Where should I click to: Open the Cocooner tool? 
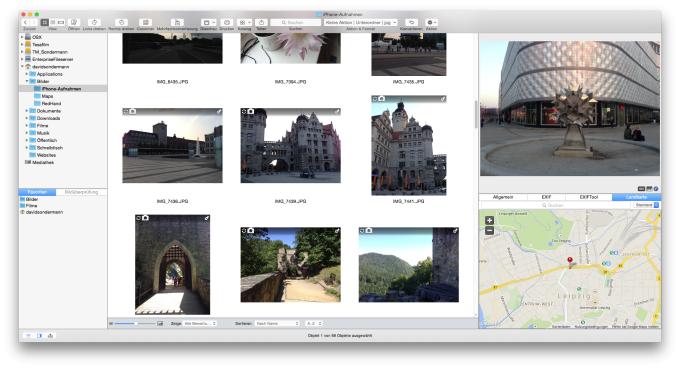146,22
